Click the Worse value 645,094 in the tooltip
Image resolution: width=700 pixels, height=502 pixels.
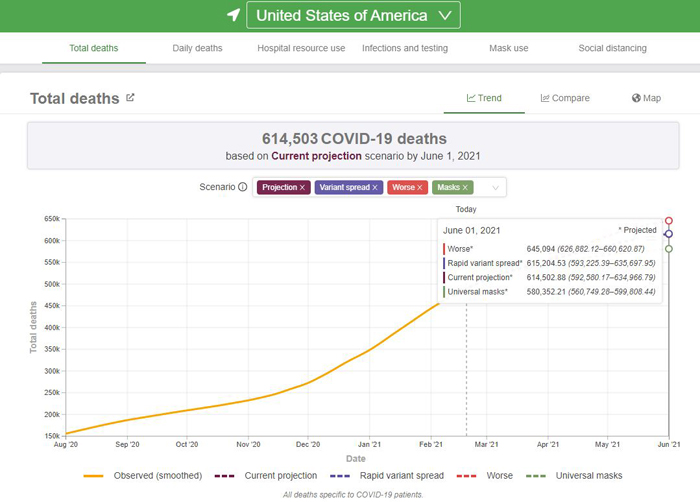coord(541,249)
